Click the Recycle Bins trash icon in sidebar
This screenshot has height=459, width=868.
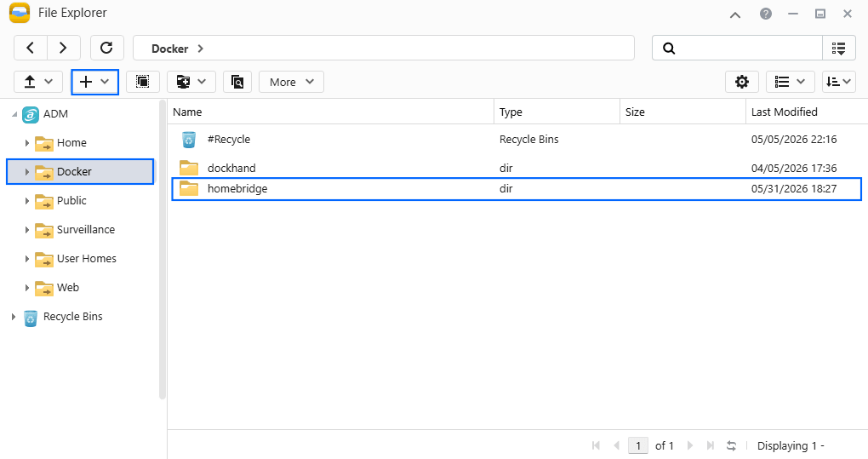31,318
